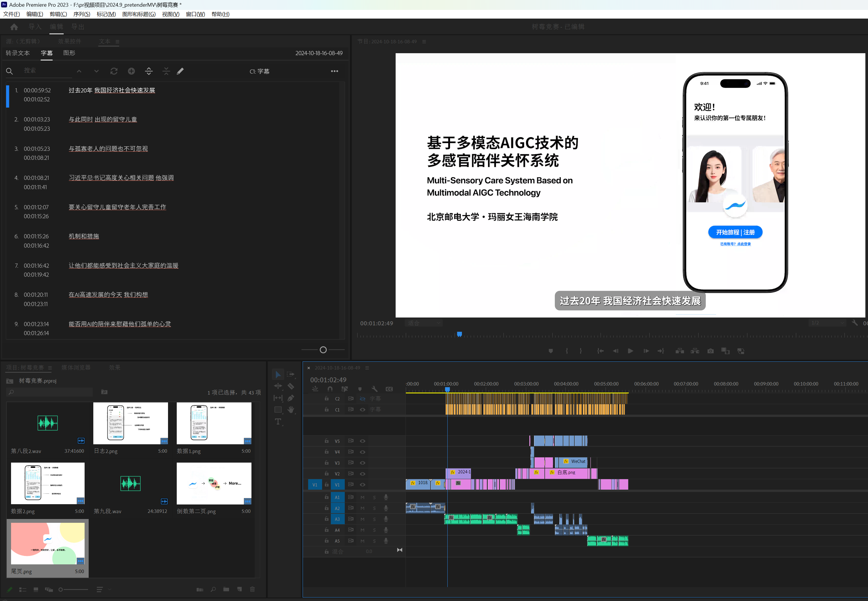The height and width of the screenshot is (601, 868).
Task: Open the zoom level 适合 dropdown
Action: click(x=424, y=323)
